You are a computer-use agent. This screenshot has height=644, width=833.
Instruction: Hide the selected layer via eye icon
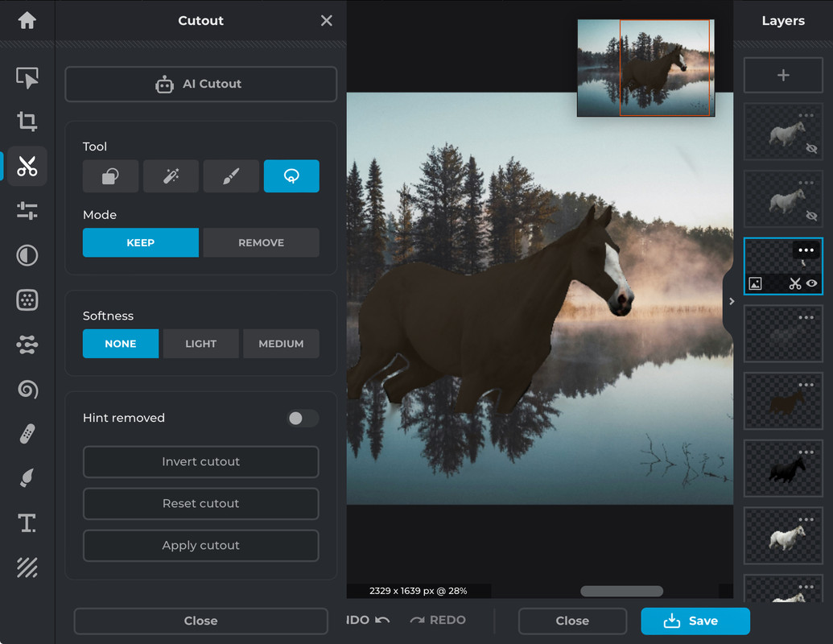tap(812, 283)
